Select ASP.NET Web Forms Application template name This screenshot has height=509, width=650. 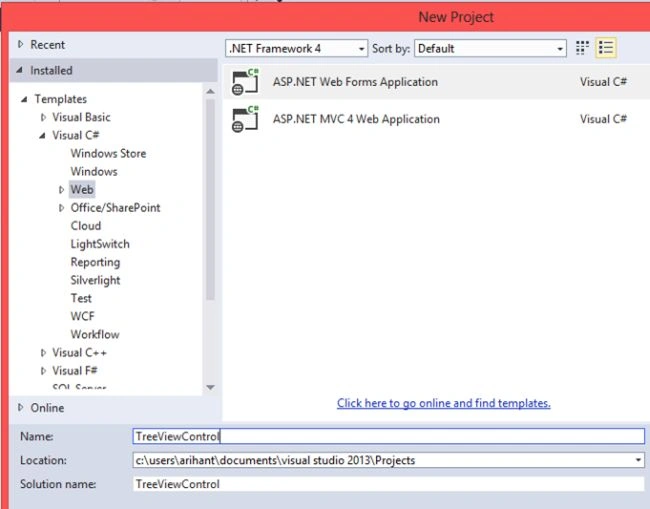click(355, 82)
